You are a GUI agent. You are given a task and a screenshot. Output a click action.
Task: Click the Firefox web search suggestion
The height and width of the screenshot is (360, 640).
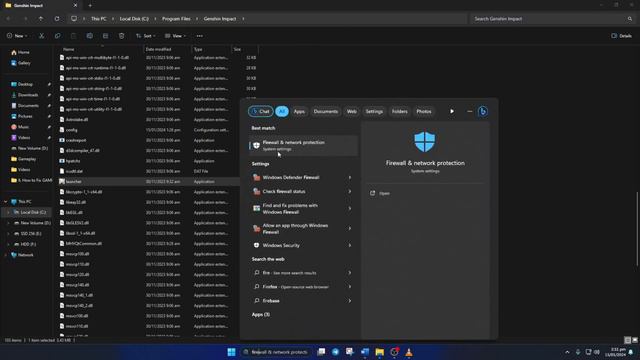coord(303,287)
